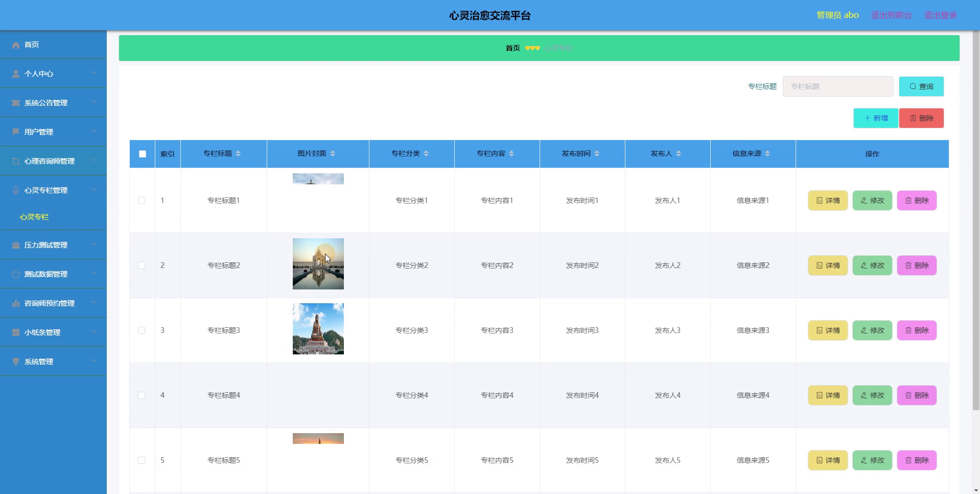The image size is (980, 494).
Task: Click the power icon next to 测试数据管理
Action: [x=16, y=275]
